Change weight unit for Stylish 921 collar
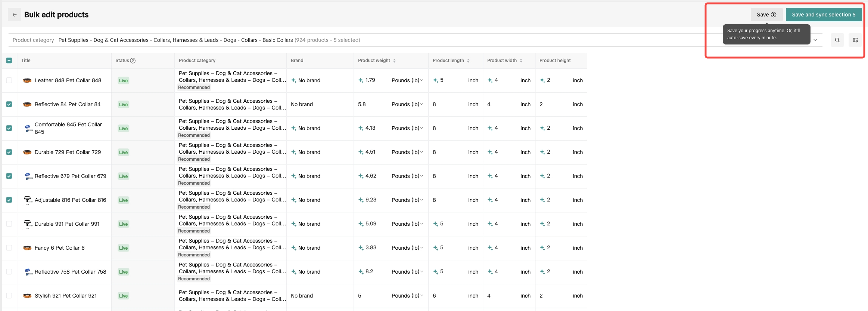This screenshot has height=311, width=868. pos(407,296)
